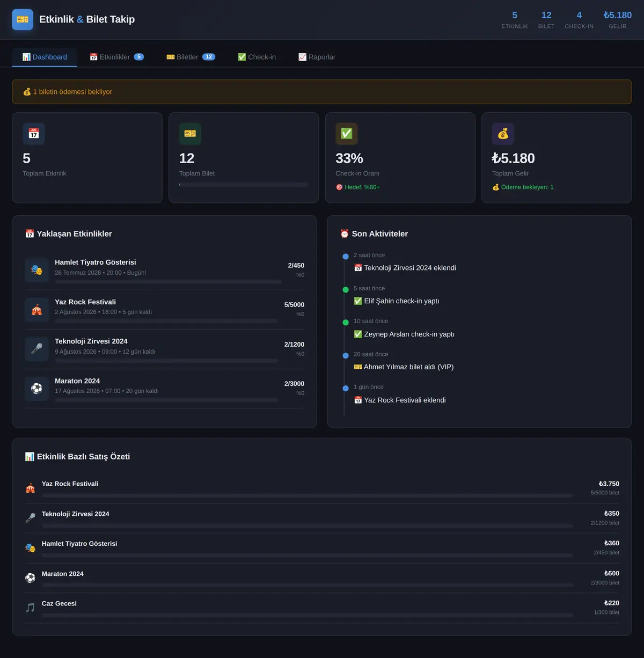The image size is (644, 658).
Task: Open the Raporlar tab
Action: [317, 57]
